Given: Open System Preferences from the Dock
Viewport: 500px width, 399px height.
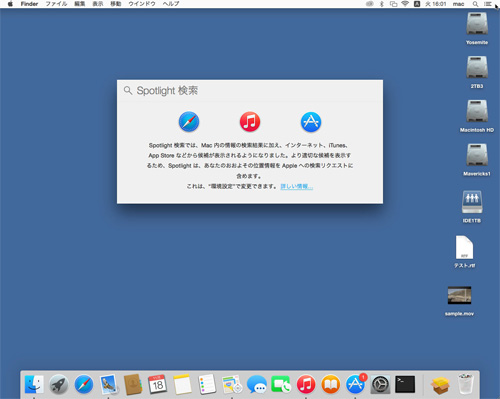Looking at the screenshot, I should point(380,384).
